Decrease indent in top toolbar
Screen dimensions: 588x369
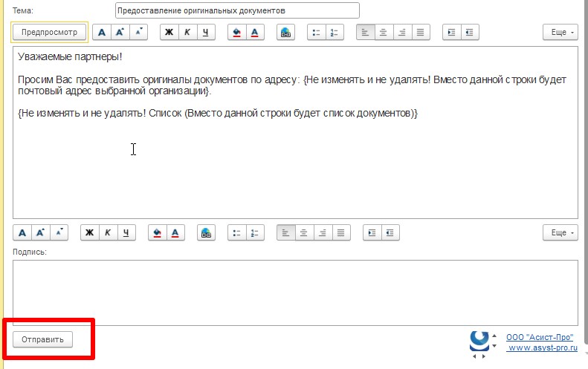pyautogui.click(x=470, y=32)
